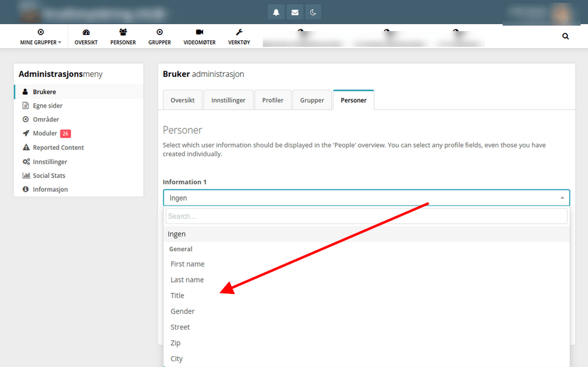The height and width of the screenshot is (367, 588).
Task: Switch to the Profiler tab
Action: point(273,100)
